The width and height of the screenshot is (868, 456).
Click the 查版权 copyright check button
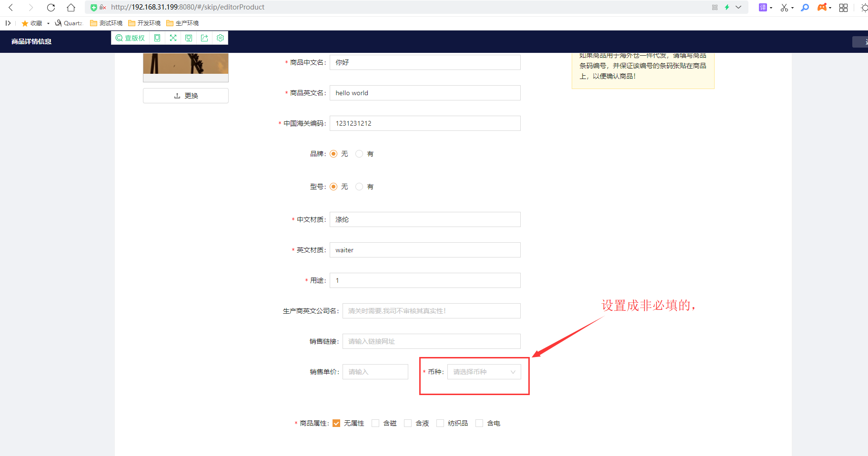pos(130,38)
